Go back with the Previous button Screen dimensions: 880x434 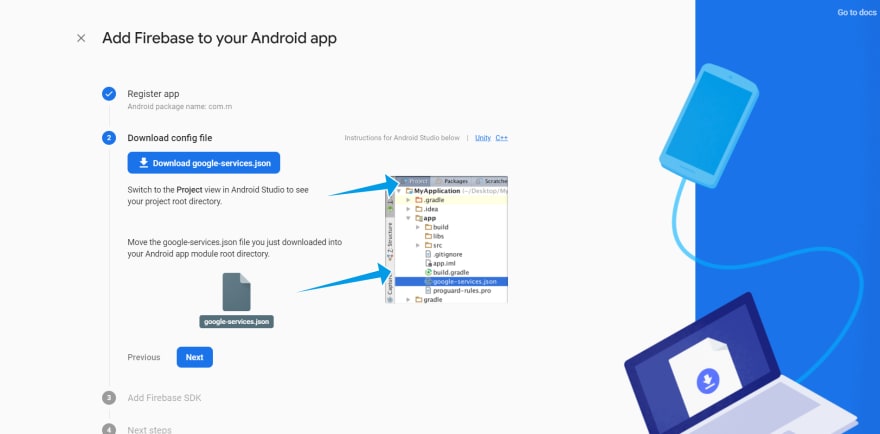[144, 357]
